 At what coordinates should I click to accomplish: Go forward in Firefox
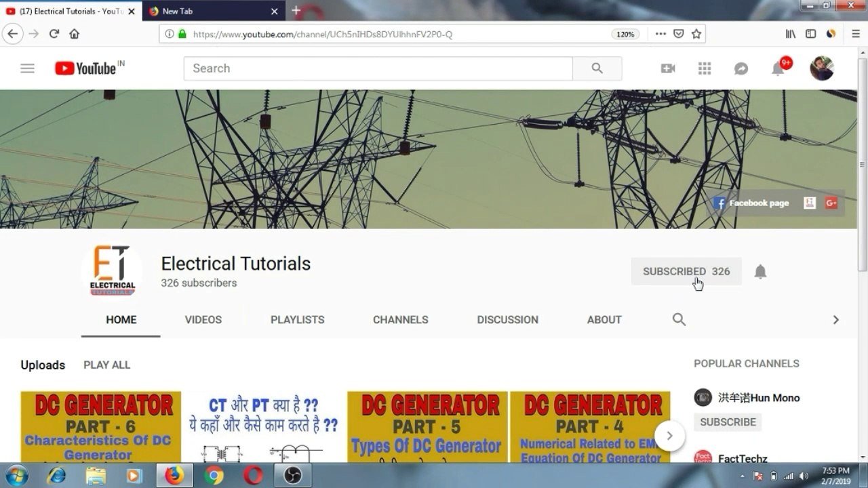click(x=33, y=34)
